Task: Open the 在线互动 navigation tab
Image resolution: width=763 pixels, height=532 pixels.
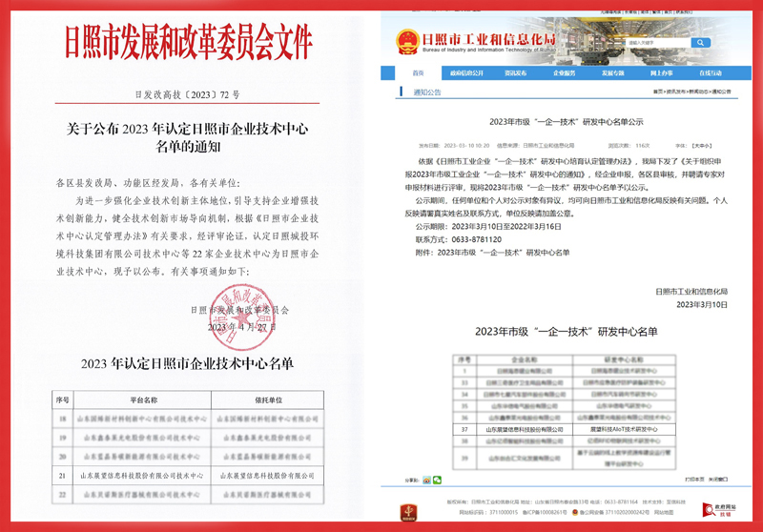Action: [x=711, y=72]
